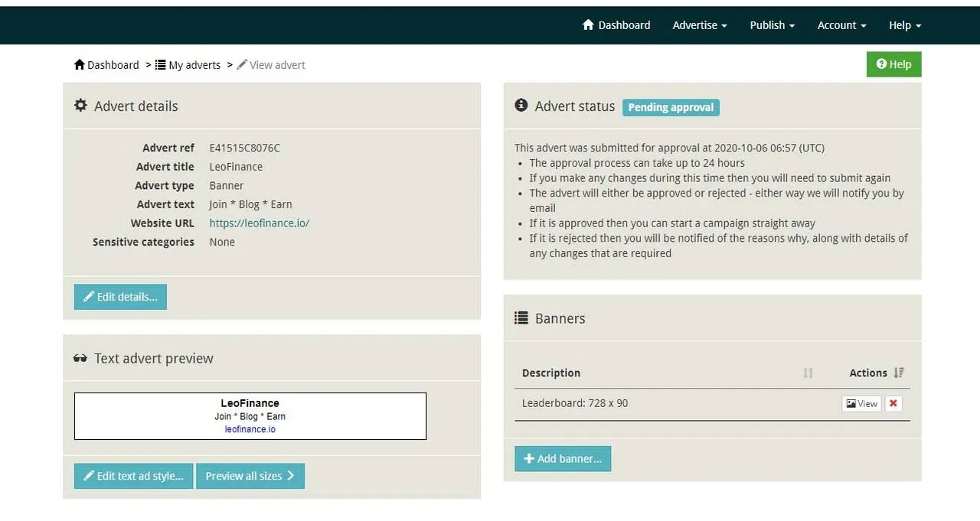980x521 pixels.
Task: Click the glasses icon in Text advert preview
Action: [x=80, y=358]
